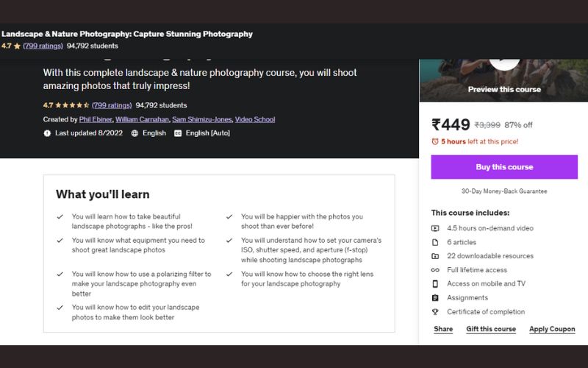Open Video School instructor link
Image resolution: width=588 pixels, height=368 pixels.
point(255,119)
